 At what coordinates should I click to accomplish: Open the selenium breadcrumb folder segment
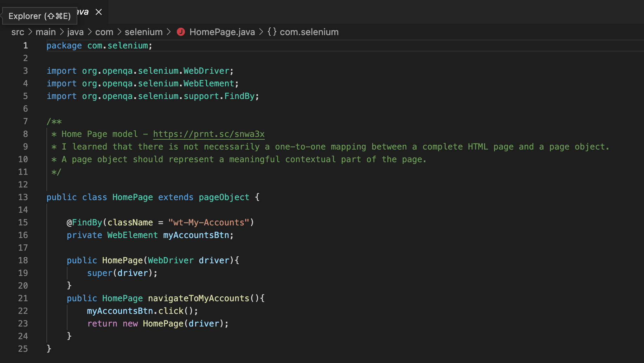click(x=144, y=32)
